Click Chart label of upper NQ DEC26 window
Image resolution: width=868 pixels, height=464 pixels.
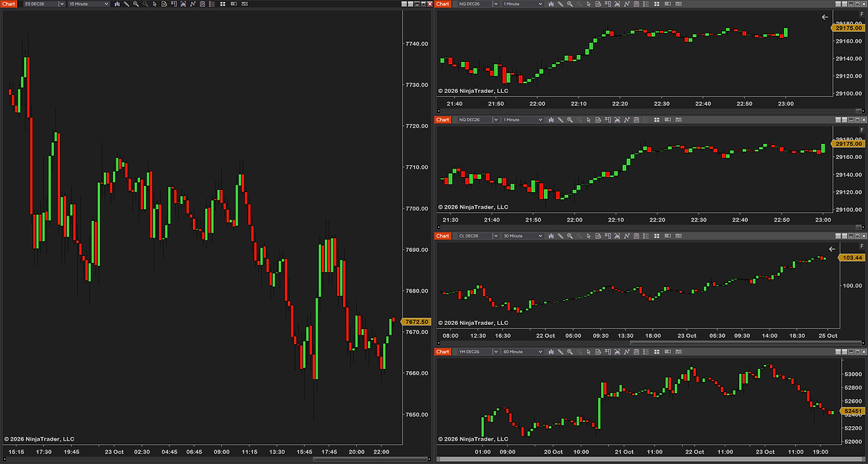click(442, 4)
